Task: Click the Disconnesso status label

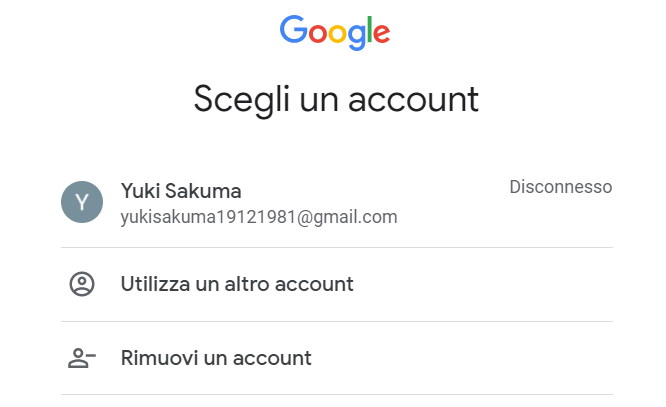Action: click(x=561, y=187)
